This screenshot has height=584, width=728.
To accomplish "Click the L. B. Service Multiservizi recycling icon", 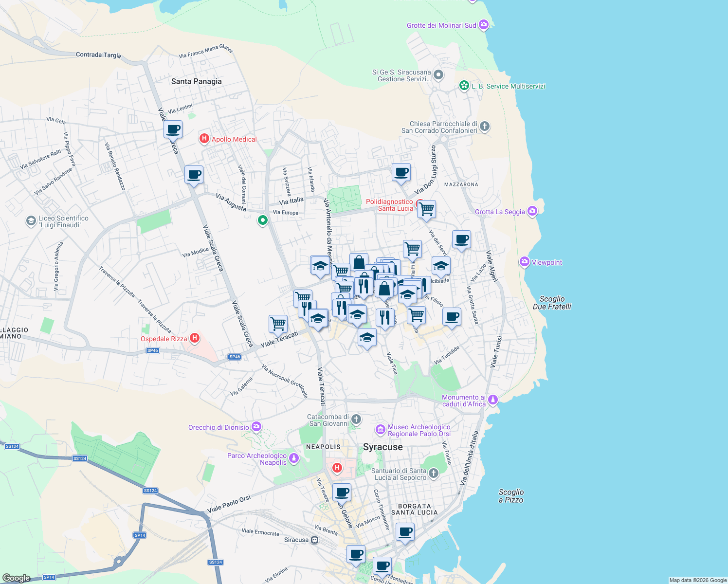I will [465, 86].
